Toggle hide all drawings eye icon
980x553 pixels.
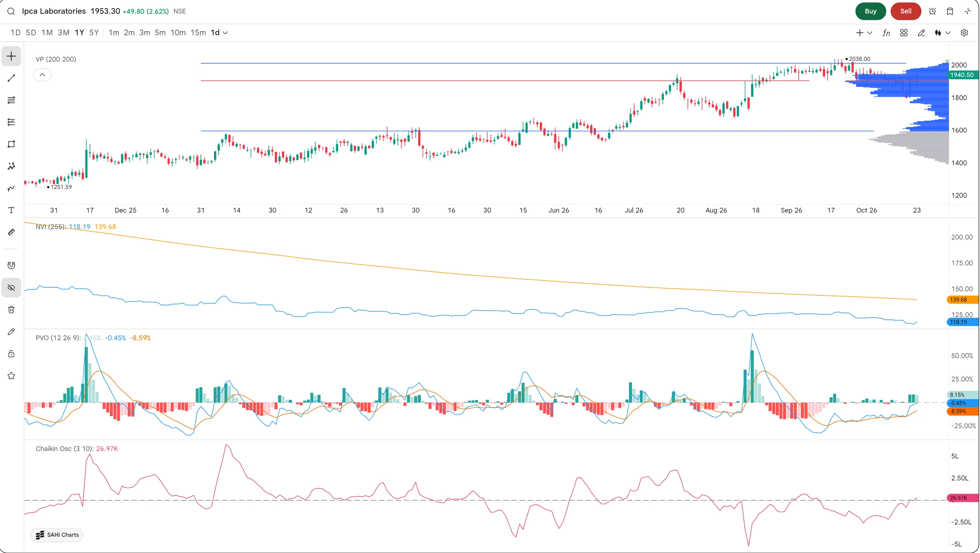click(x=11, y=288)
